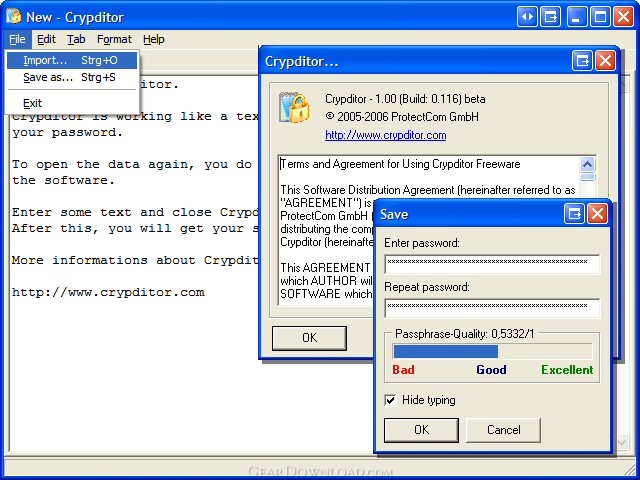Viewport: 640px width, 480px height.
Task: Focus the Repeat password field
Action: 492,308
